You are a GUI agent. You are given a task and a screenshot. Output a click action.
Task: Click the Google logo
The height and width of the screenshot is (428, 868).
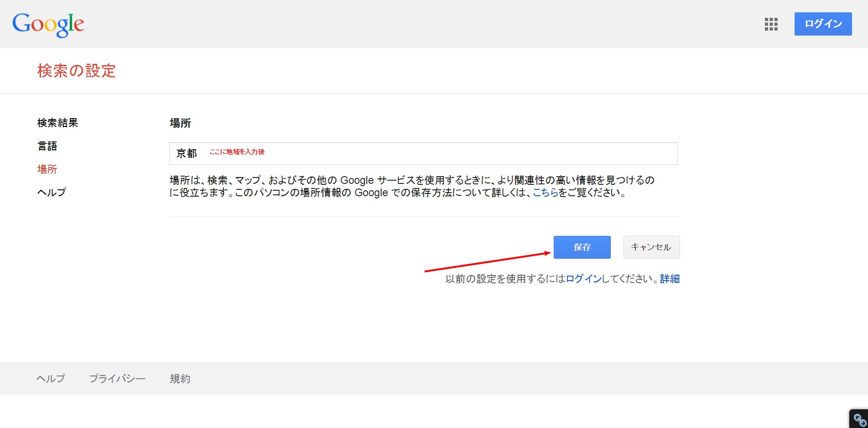tap(48, 25)
